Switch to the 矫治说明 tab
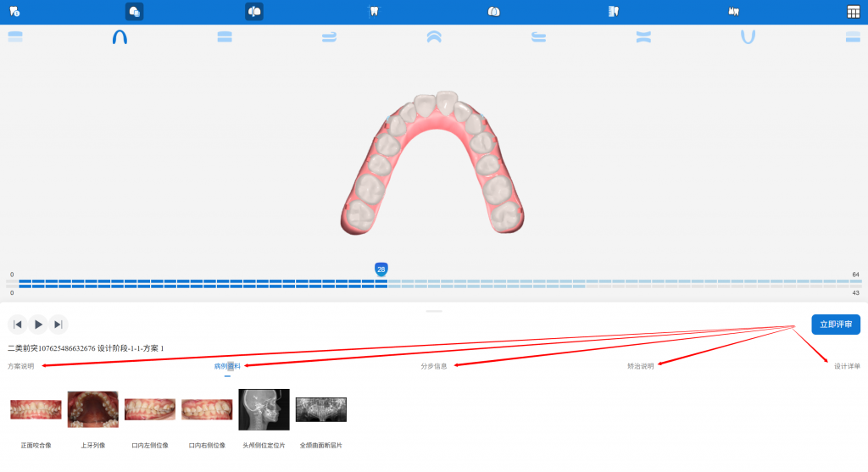The width and height of the screenshot is (868, 472). 640,366
